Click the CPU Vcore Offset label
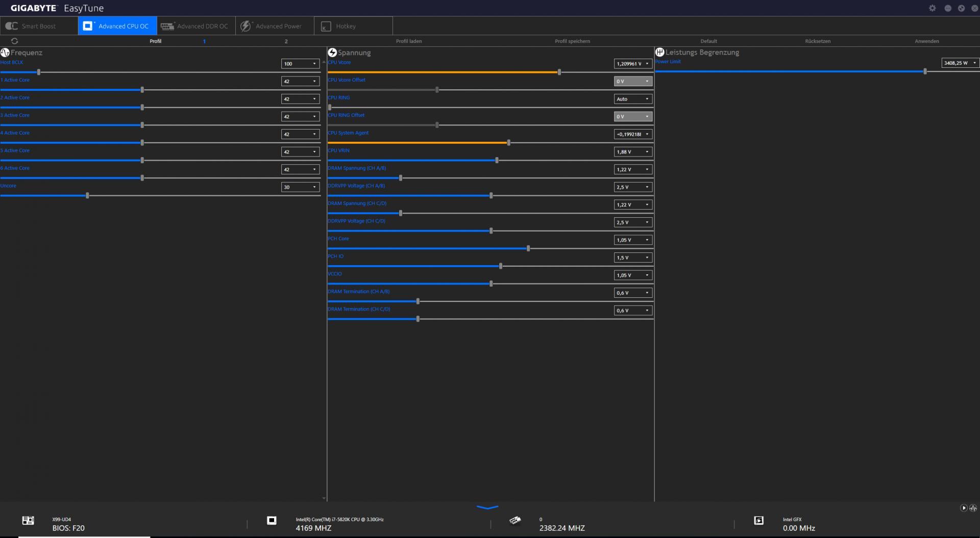980x538 pixels. pyautogui.click(x=347, y=80)
